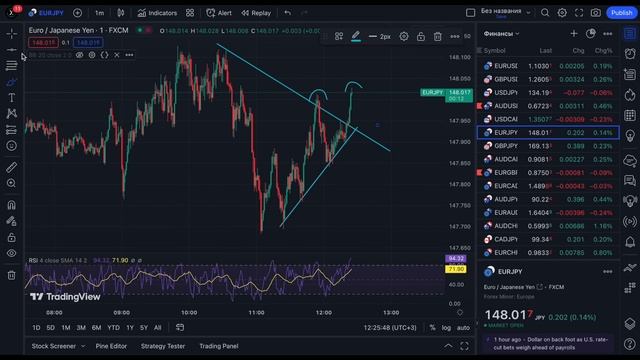The width and height of the screenshot is (640, 360).
Task: Open the emoji icons tool
Action: coord(11,146)
